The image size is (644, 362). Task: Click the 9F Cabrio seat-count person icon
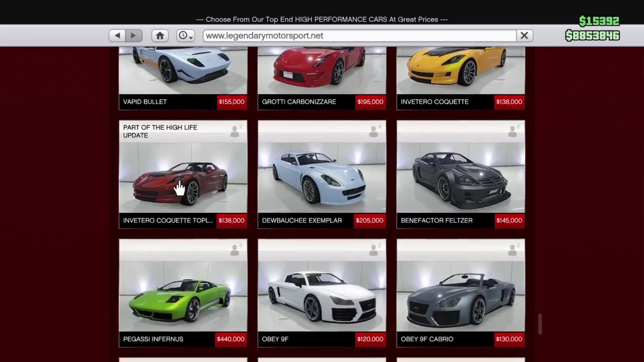[513, 250]
